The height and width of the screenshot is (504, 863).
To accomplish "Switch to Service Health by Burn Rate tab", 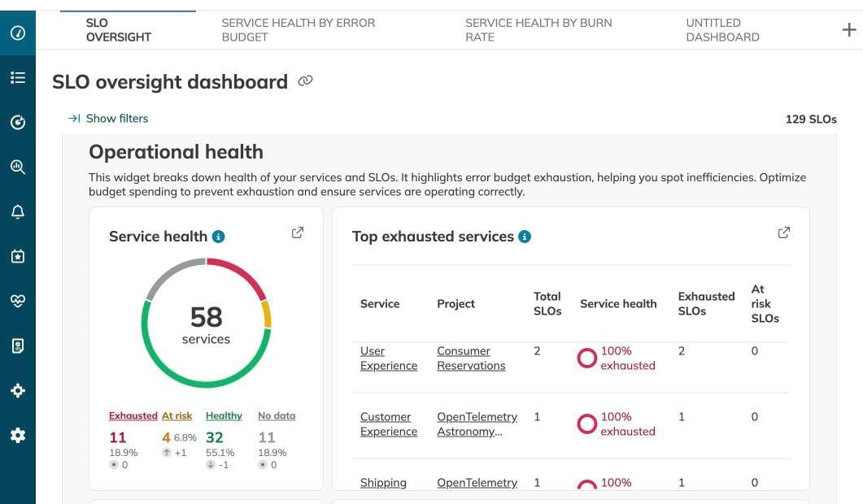I will coord(538,30).
